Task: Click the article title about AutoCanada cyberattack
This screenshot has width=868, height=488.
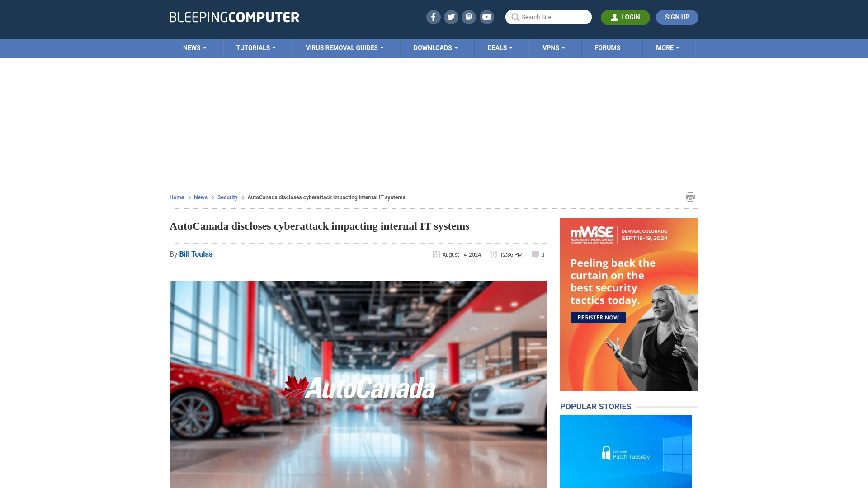Action: pyautogui.click(x=320, y=226)
